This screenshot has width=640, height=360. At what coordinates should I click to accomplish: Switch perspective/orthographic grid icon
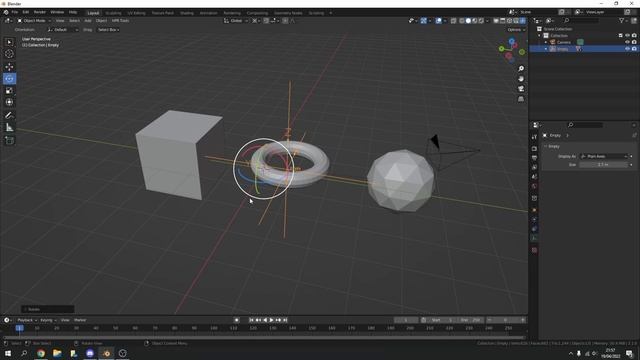pyautogui.click(x=521, y=99)
